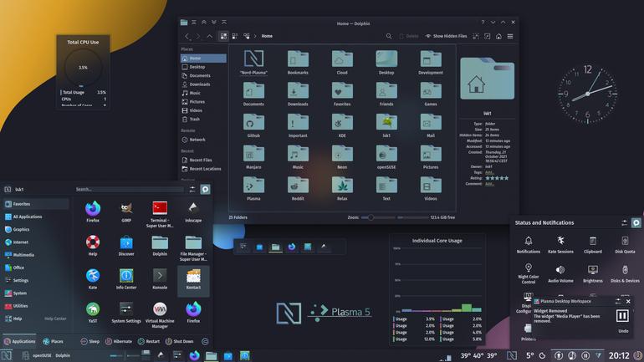The image size is (644, 362).
Task: Launch GIMP from the application launcher
Action: [126, 212]
